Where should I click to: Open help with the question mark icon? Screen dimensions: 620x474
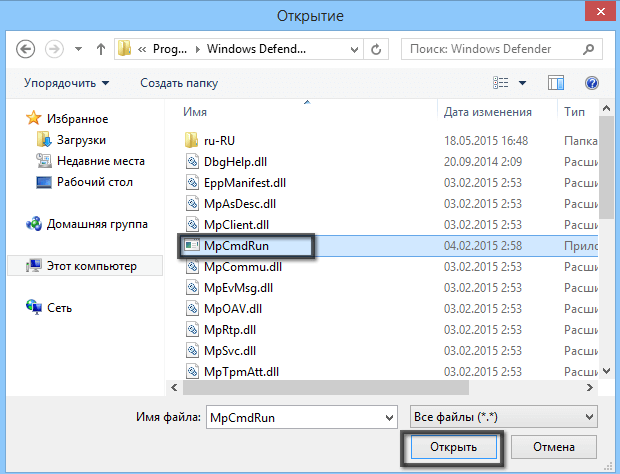(x=592, y=83)
